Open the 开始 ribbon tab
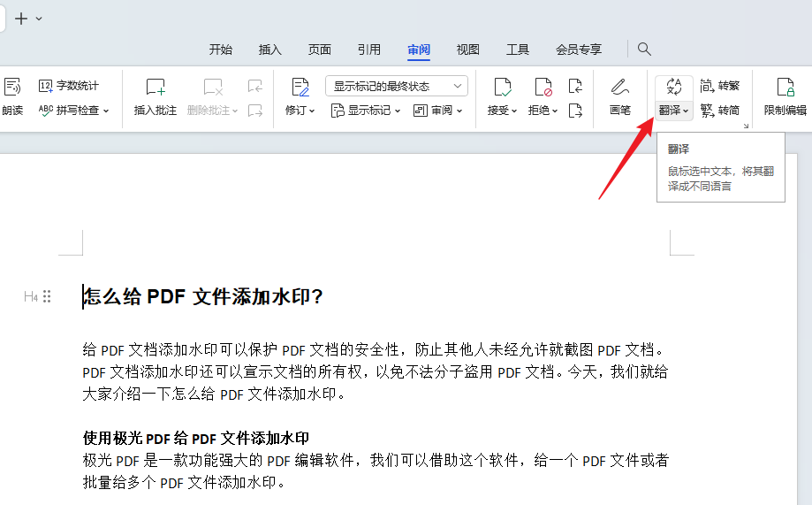812x505 pixels. tap(221, 50)
